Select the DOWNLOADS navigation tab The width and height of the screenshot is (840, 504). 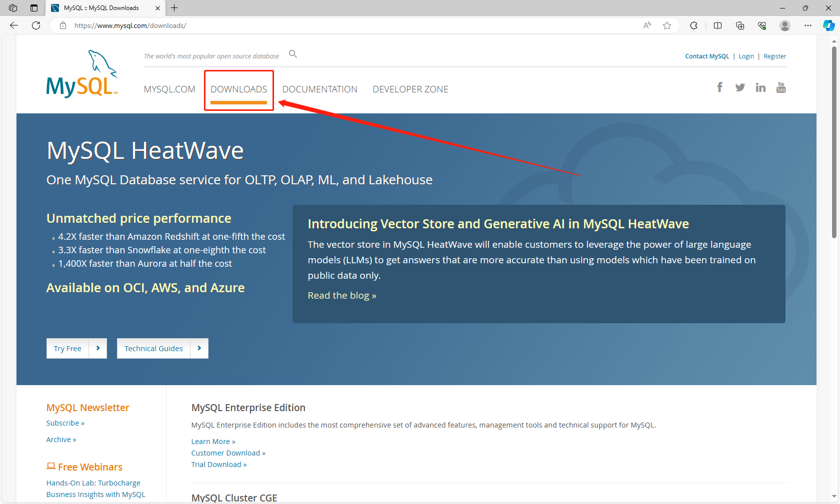[239, 89]
